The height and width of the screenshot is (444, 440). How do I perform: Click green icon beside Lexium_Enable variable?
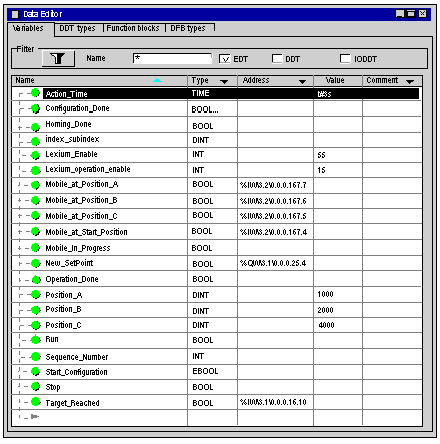coord(35,155)
